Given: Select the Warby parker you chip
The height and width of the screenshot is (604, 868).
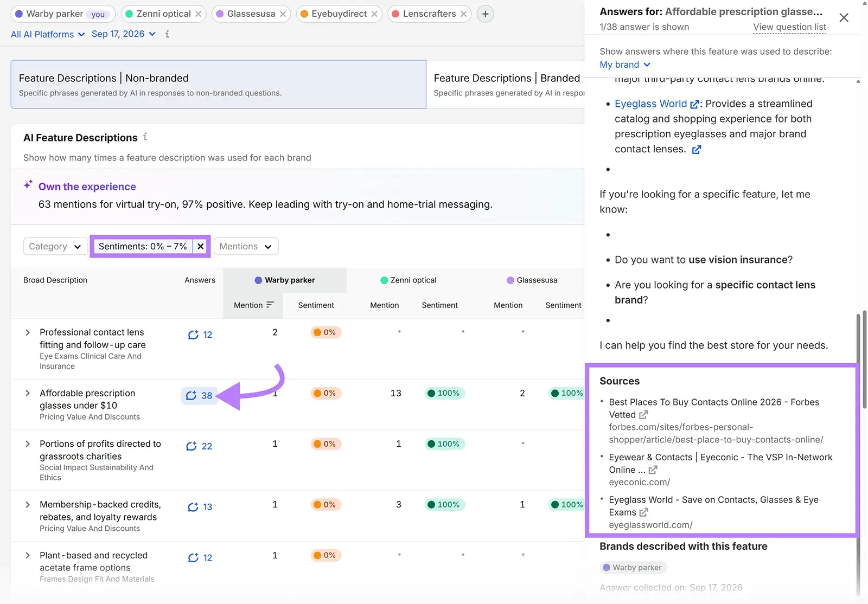Looking at the screenshot, I should click(63, 14).
